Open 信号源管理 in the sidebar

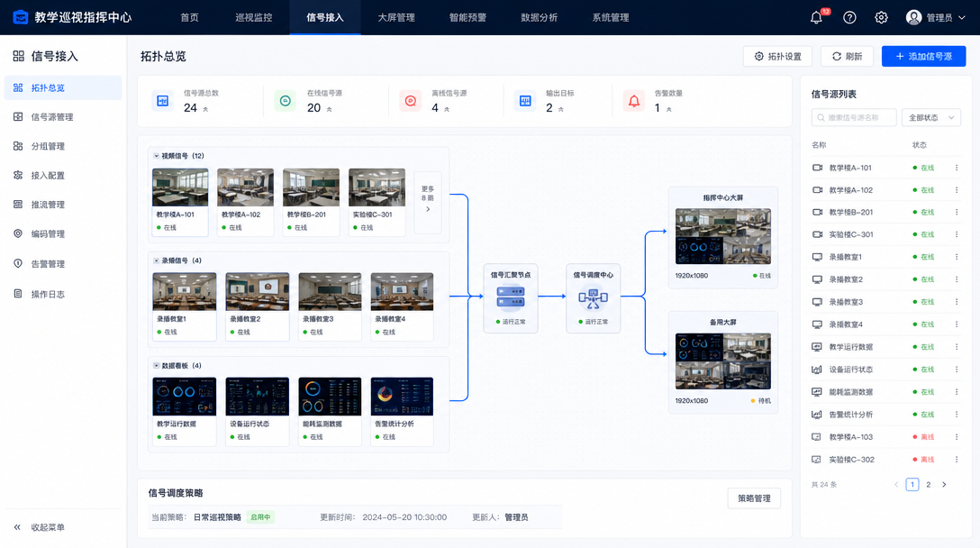(x=63, y=117)
